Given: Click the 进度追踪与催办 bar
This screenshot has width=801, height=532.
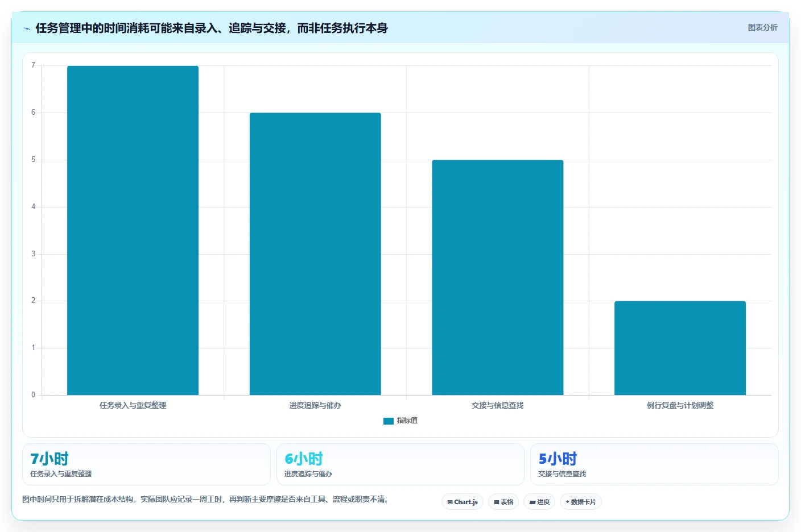Looking at the screenshot, I should click(x=315, y=254).
